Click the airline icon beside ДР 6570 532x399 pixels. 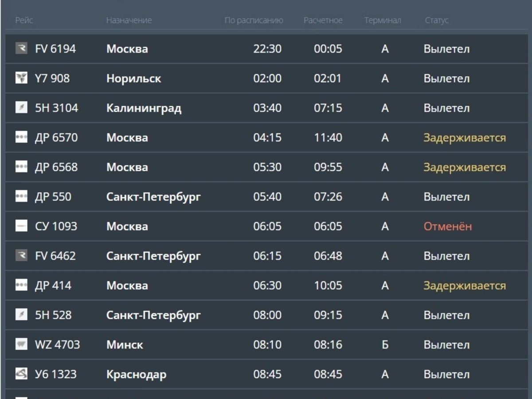pyautogui.click(x=21, y=138)
